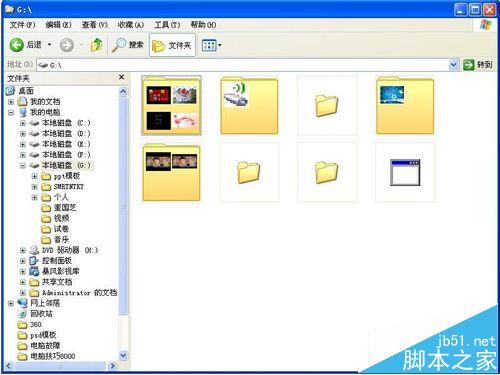
Task: Select 音乐 folder in tree
Action: click(61, 240)
